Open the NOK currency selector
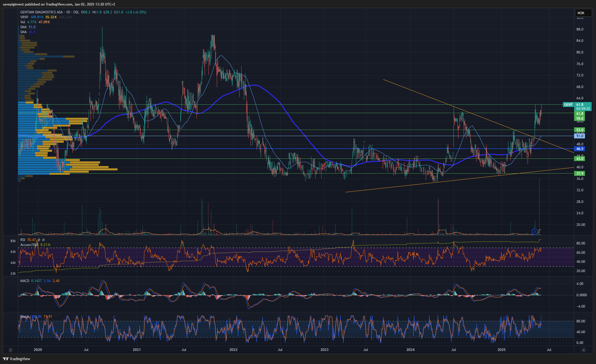This screenshot has height=364, width=596. 583,13
